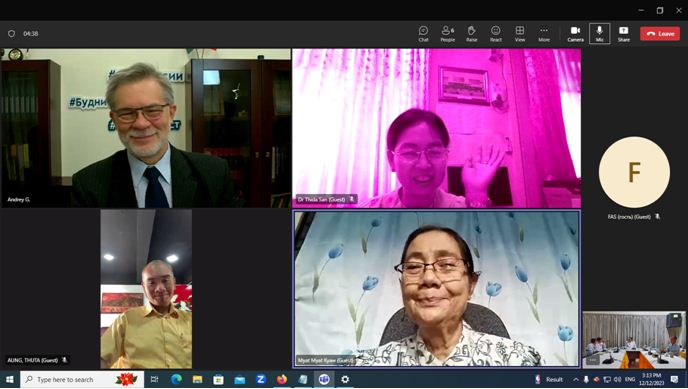This screenshot has width=688, height=389.
Task: Launch Zoom from the taskbar
Action: click(x=261, y=379)
